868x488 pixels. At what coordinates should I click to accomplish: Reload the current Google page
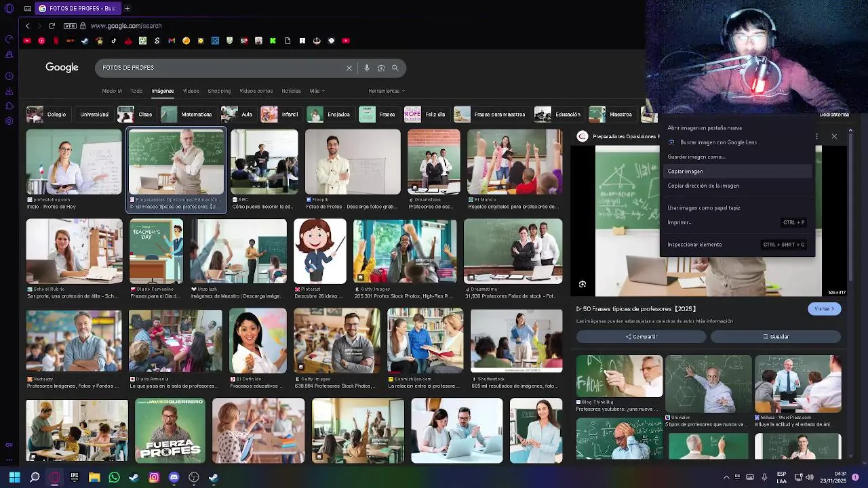coord(52,26)
